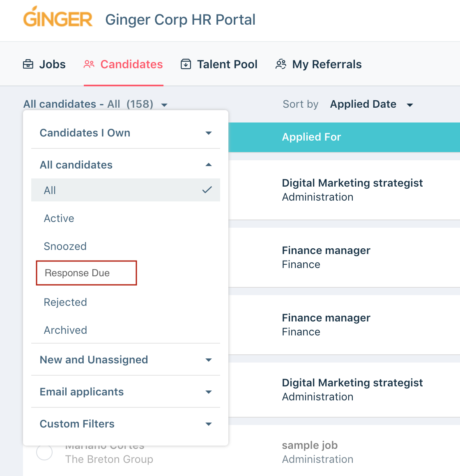This screenshot has height=476, width=460.
Task: Expand the New and Unassigned section
Action: click(x=126, y=360)
